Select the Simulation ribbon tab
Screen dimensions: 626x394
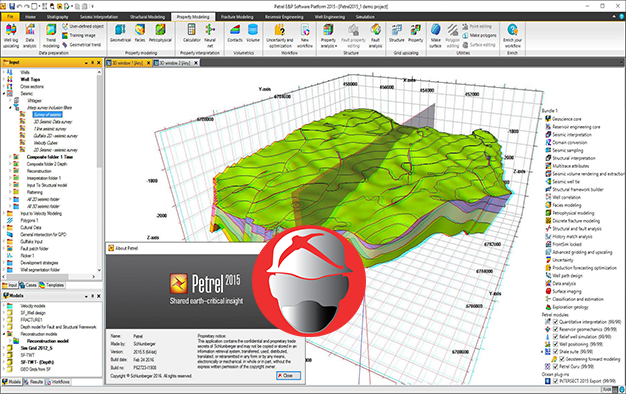point(365,17)
